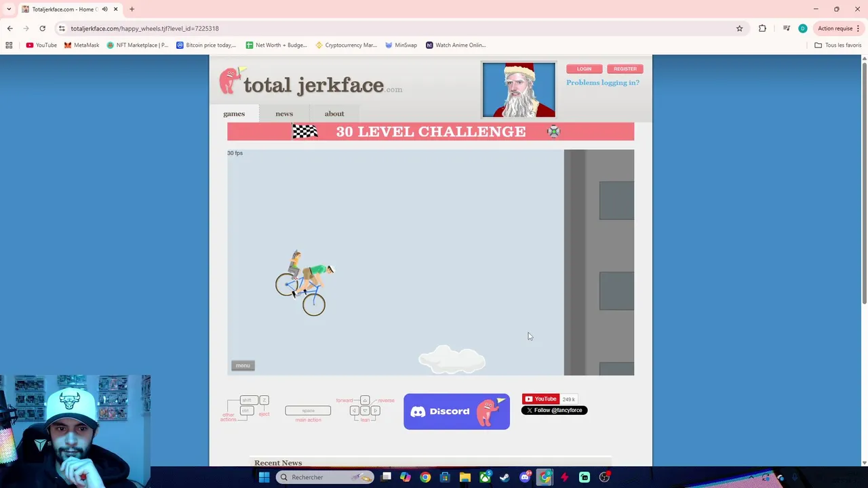Open the teal app icon in taskbar
The width and height of the screenshot is (868, 488).
[585, 477]
